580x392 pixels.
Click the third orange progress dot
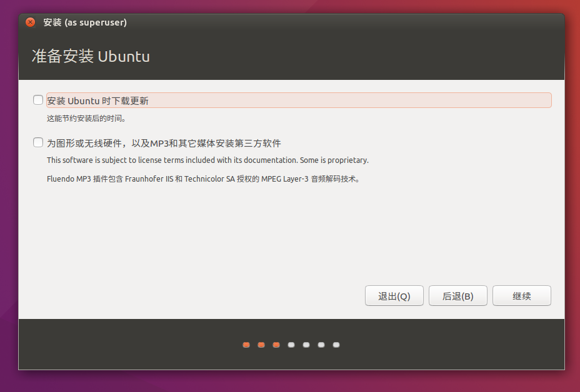coord(276,344)
